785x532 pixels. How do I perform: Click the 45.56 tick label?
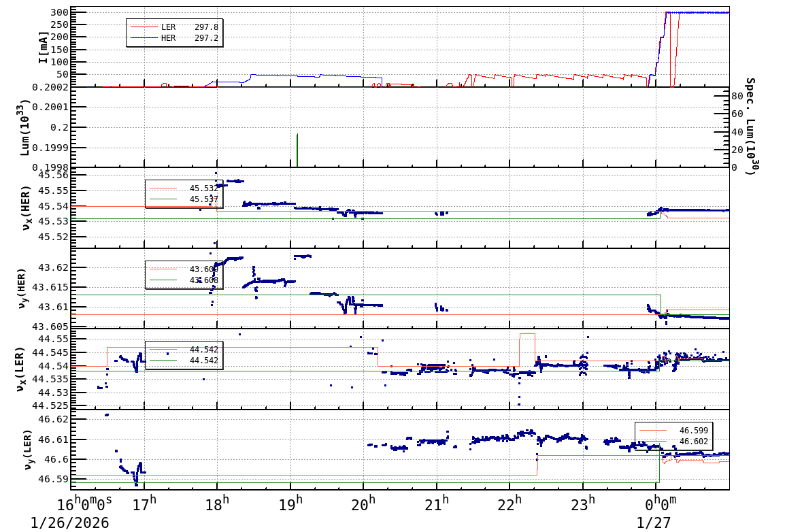[54, 175]
